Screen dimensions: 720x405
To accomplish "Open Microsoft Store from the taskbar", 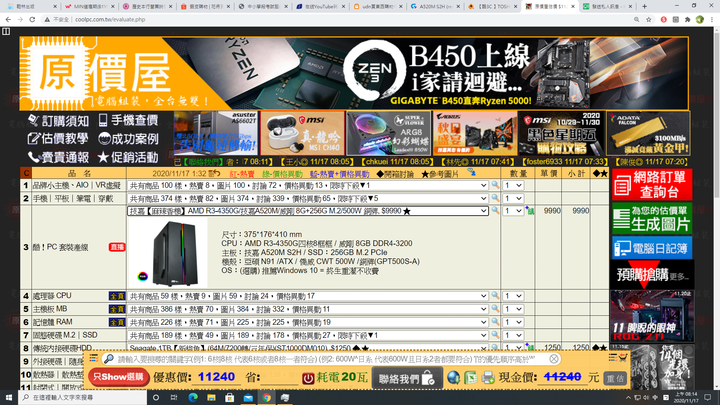I will tap(230, 397).
